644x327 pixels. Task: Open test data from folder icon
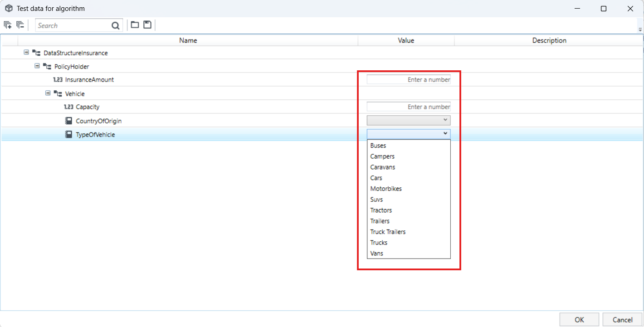click(135, 25)
